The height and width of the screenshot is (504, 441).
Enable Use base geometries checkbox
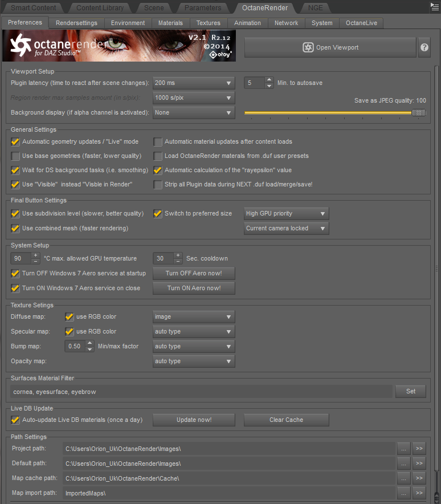point(15,156)
